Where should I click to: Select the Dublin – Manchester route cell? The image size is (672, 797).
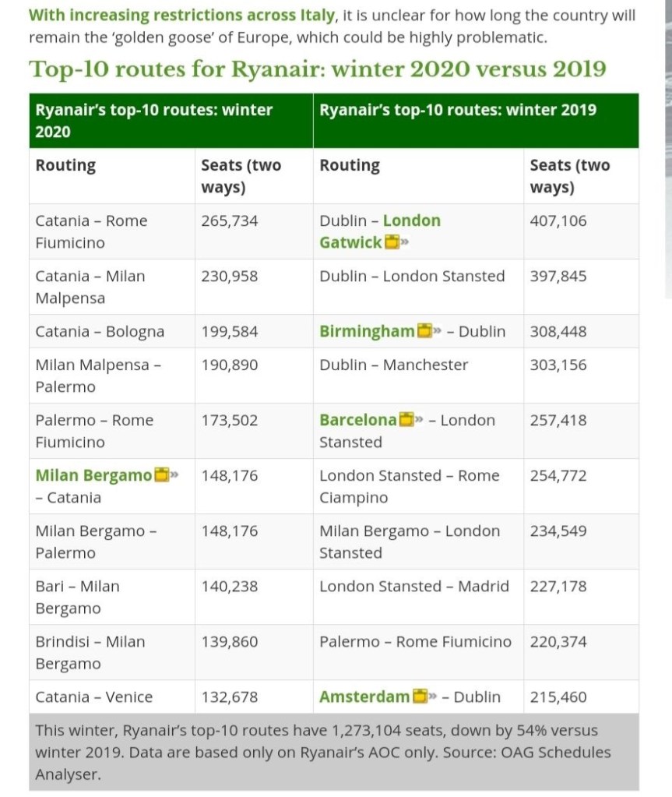point(394,365)
